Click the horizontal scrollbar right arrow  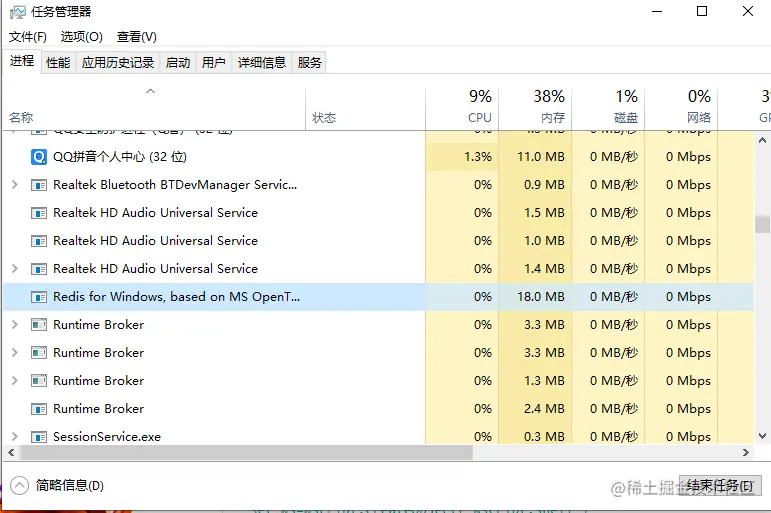tap(746, 453)
